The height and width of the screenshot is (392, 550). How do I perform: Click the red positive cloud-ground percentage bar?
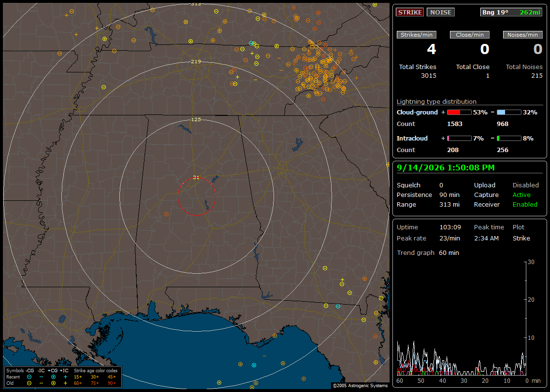[x=459, y=112]
